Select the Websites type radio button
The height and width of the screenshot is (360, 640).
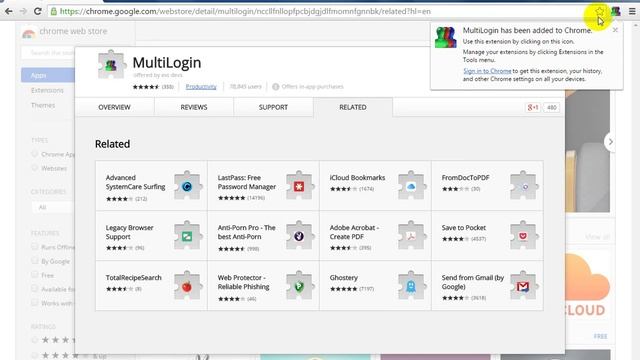35,168
